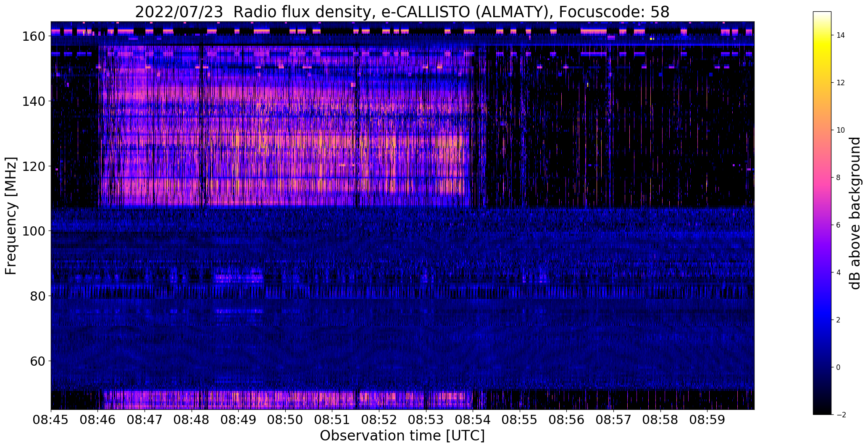This screenshot has height=448, width=868.
Task: Click the 08:47 time tick label
Action: 145,419
